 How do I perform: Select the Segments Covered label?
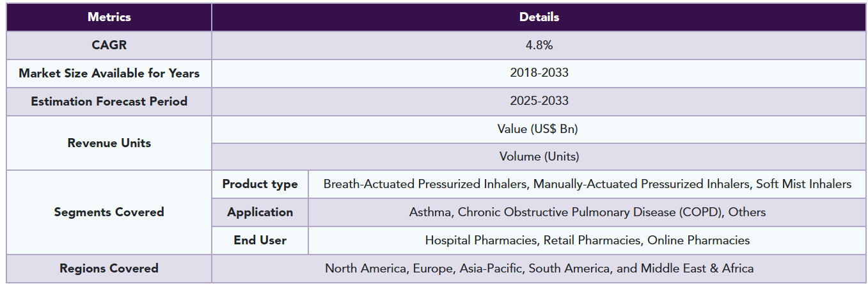tap(109, 212)
